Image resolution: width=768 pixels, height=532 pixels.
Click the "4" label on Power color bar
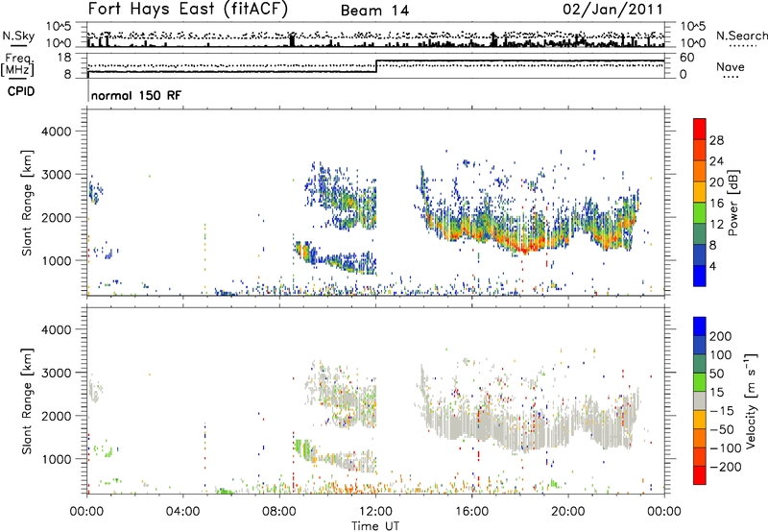coord(712,266)
